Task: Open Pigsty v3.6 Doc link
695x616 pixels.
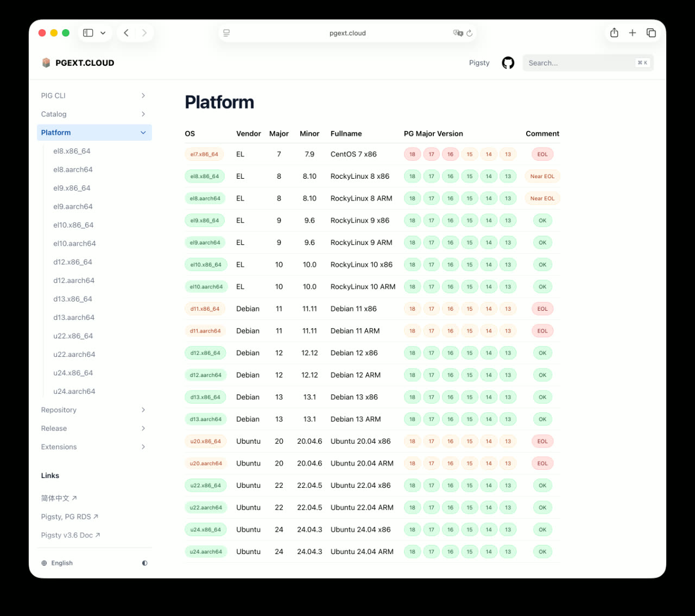Action: (70, 535)
